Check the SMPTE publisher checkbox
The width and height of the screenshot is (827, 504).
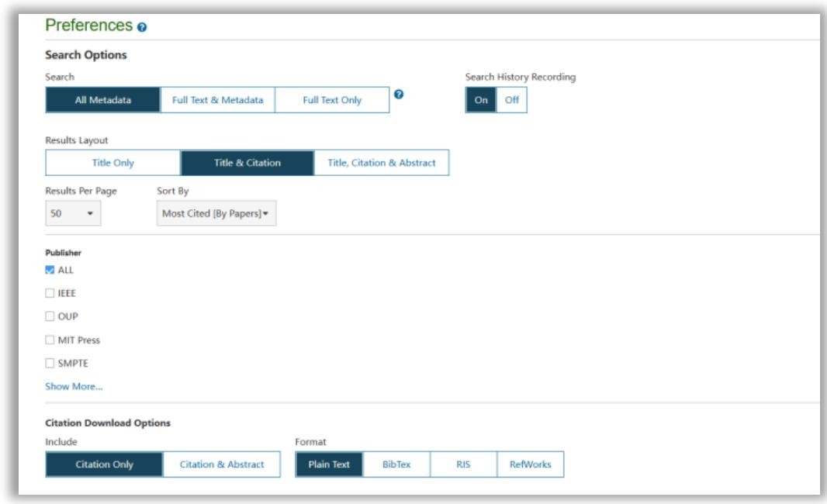coord(50,363)
